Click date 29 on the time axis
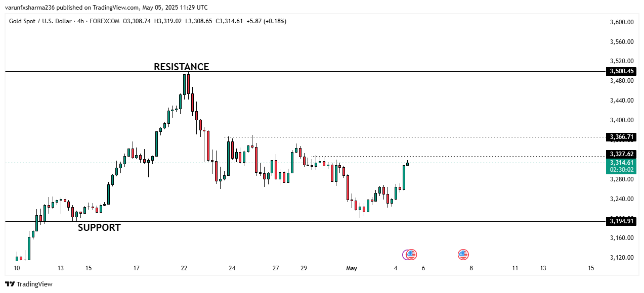The image size is (644, 293). point(304,268)
